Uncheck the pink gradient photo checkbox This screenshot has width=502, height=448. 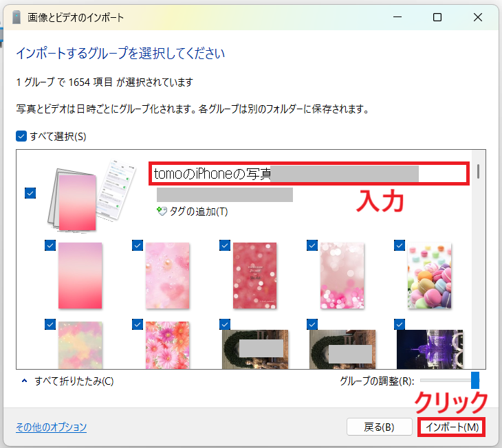point(50,245)
